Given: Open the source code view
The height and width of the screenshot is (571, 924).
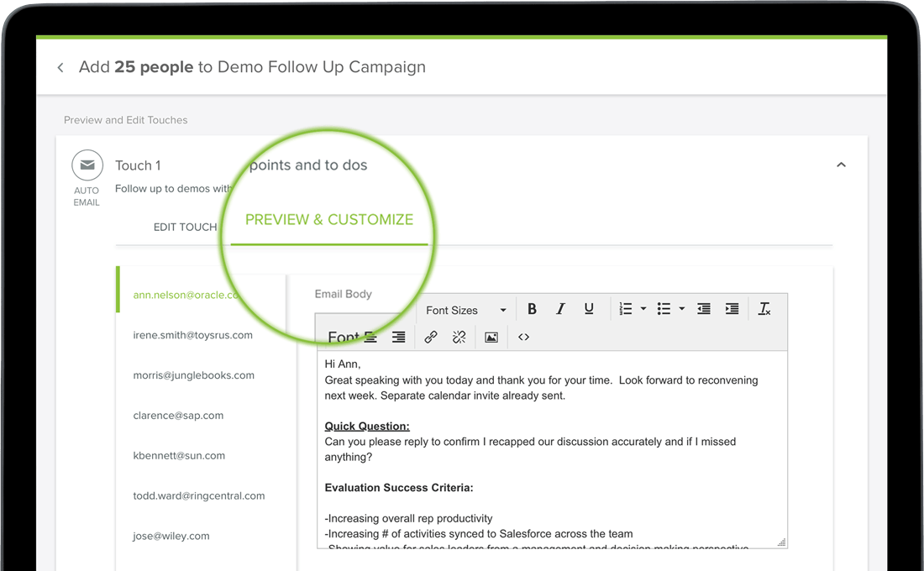Looking at the screenshot, I should [524, 337].
